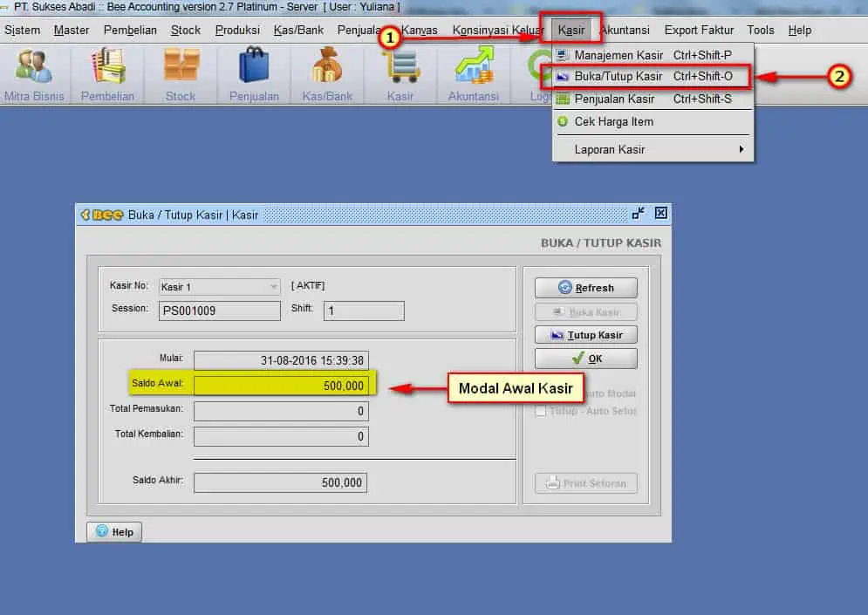This screenshot has height=615, width=868.
Task: Open the Produksi menu
Action: pyautogui.click(x=237, y=30)
